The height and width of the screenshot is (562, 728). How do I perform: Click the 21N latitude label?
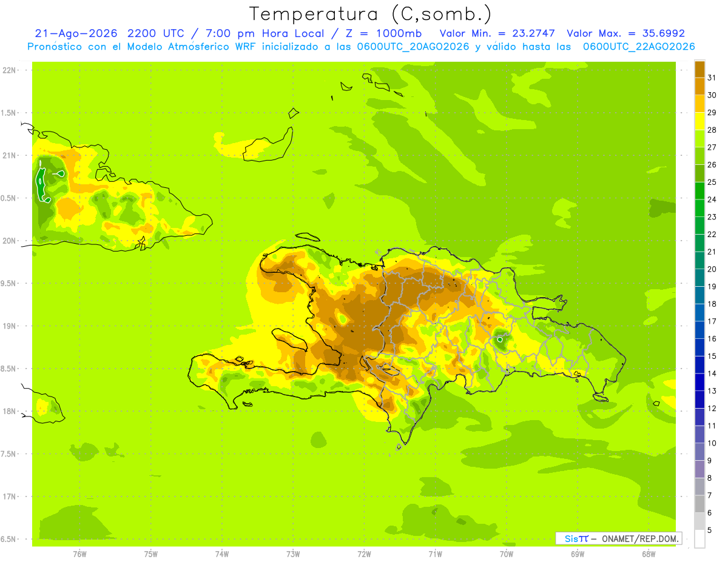(9, 156)
